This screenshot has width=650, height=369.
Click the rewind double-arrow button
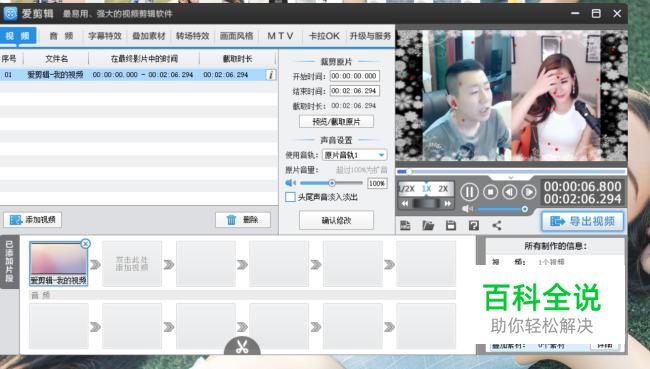[405, 204]
